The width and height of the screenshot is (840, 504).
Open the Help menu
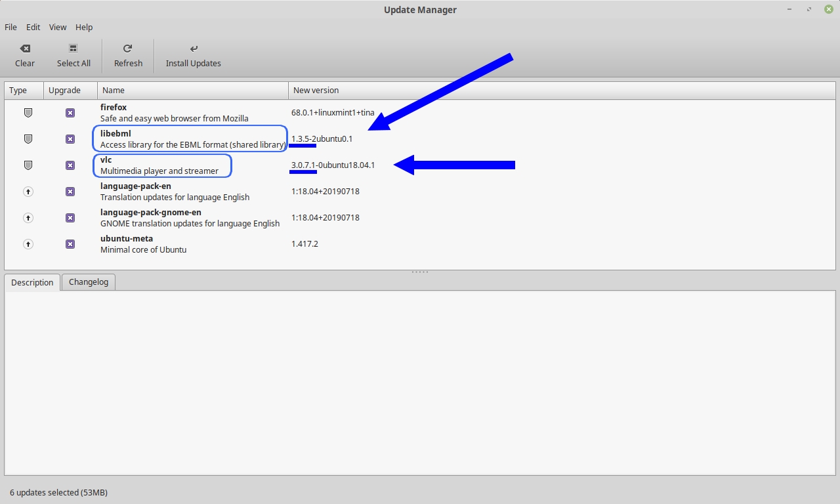tap(84, 27)
